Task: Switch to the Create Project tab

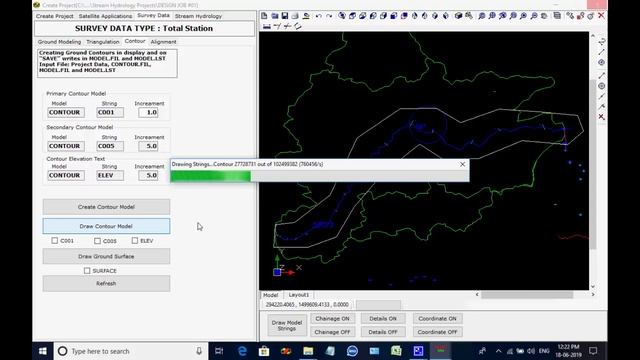Action: point(55,16)
